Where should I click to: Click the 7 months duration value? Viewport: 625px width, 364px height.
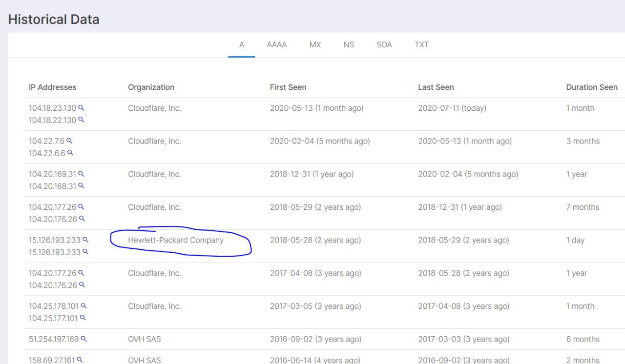pyautogui.click(x=583, y=207)
